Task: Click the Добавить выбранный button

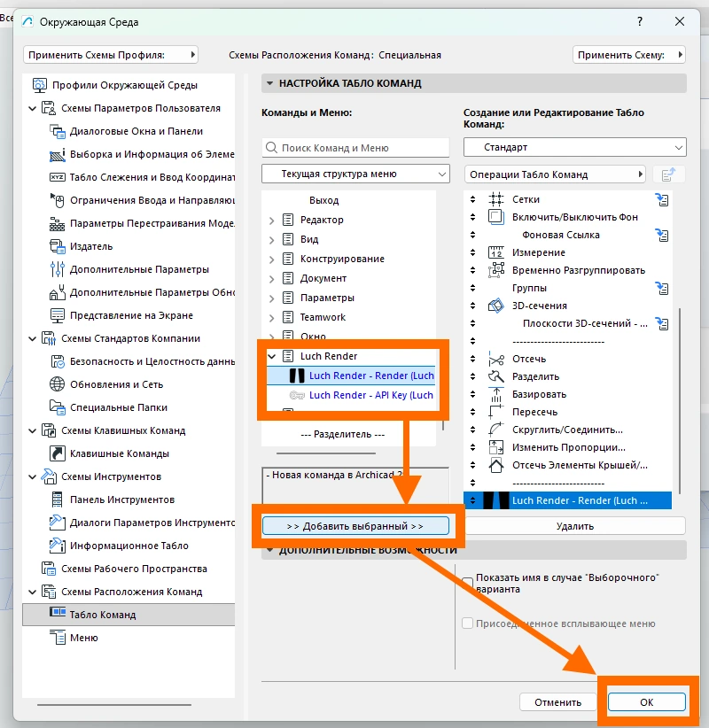Action: [355, 526]
